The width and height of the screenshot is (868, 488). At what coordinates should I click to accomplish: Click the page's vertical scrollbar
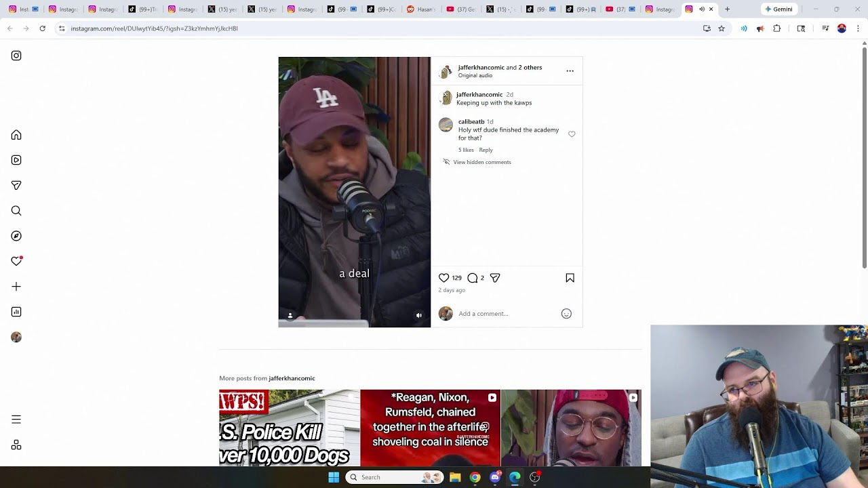[x=864, y=157]
